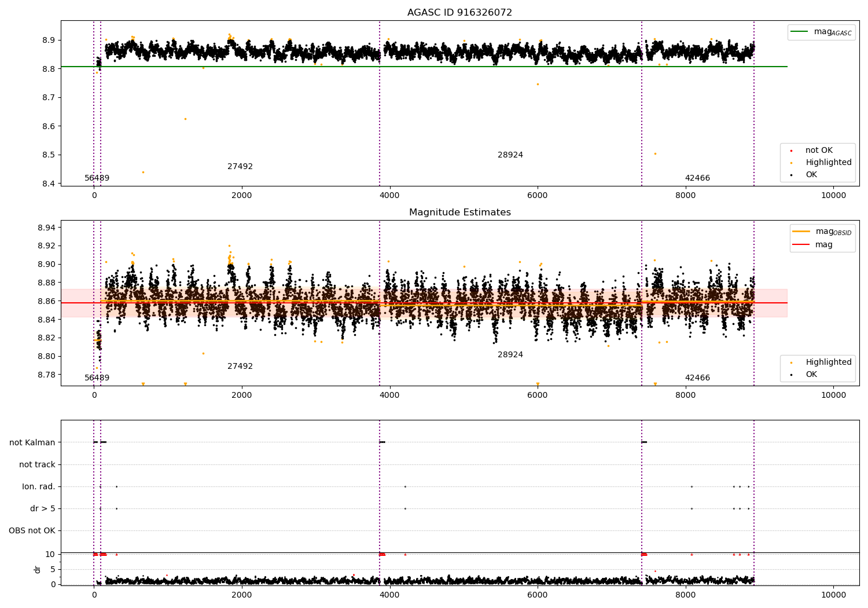Click the 'dr > 5' row label
868x608 pixels.
click(x=43, y=508)
